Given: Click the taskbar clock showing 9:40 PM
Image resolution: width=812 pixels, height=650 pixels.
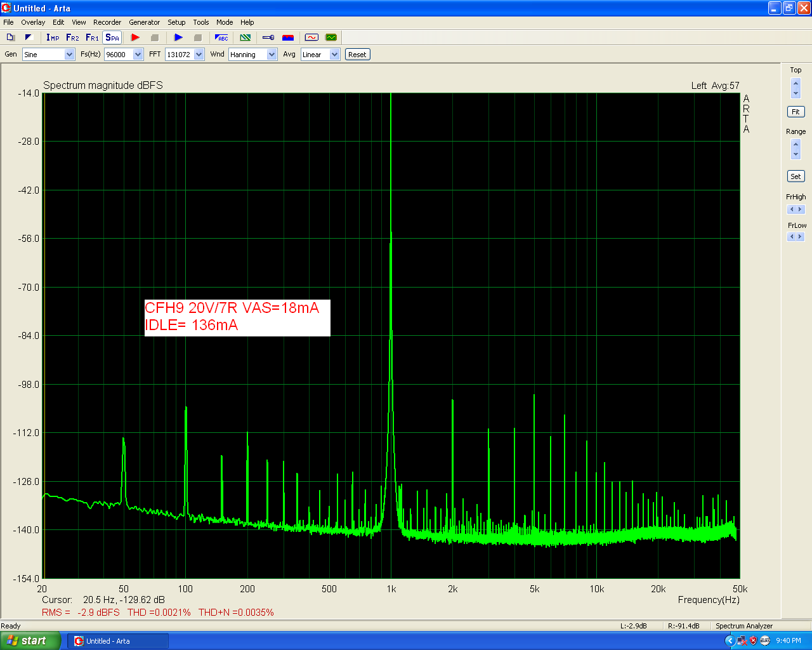Looking at the screenshot, I should 789,641.
